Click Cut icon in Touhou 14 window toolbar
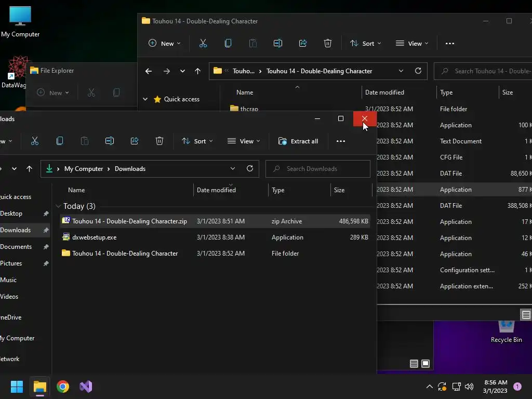 click(203, 44)
